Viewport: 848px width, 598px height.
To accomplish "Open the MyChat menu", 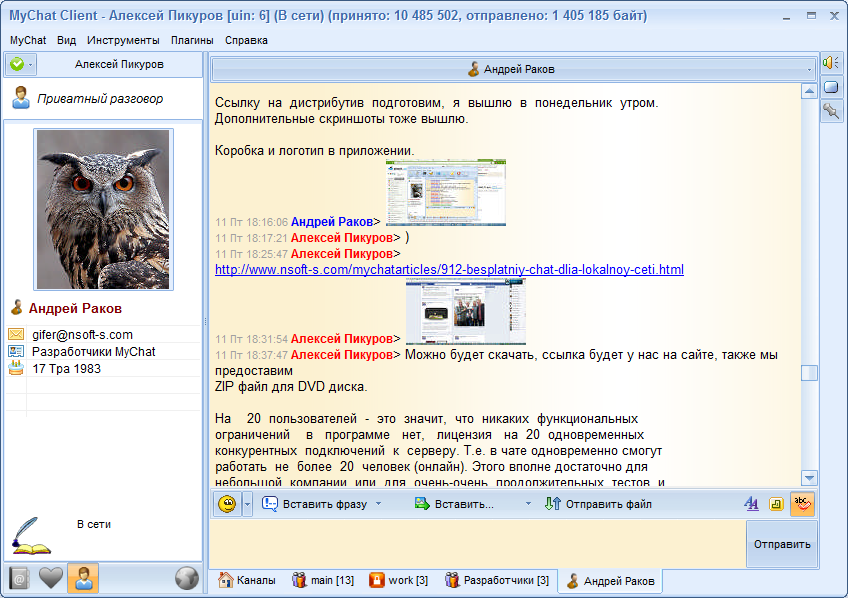I will pos(28,41).
